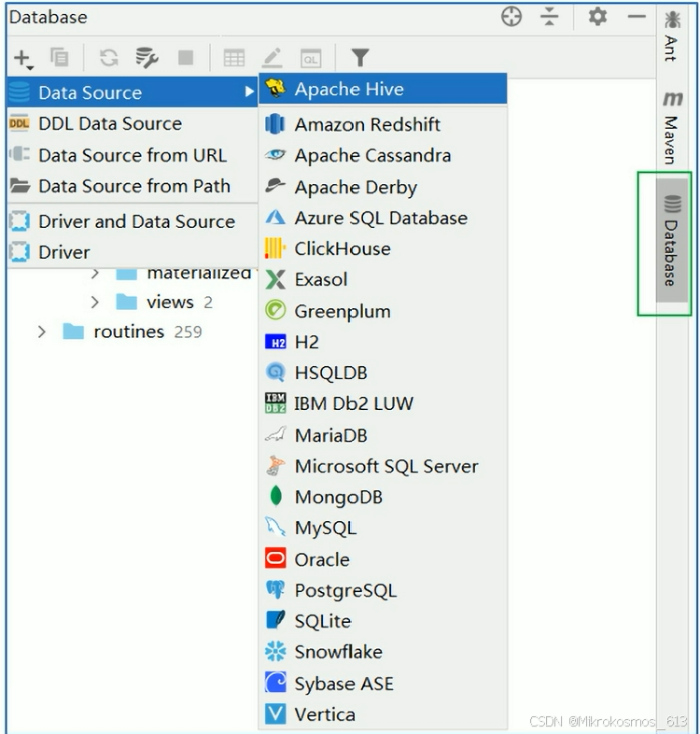This screenshot has width=700, height=734.
Task: Click the Data Source submenu arrow
Action: pyautogui.click(x=249, y=92)
